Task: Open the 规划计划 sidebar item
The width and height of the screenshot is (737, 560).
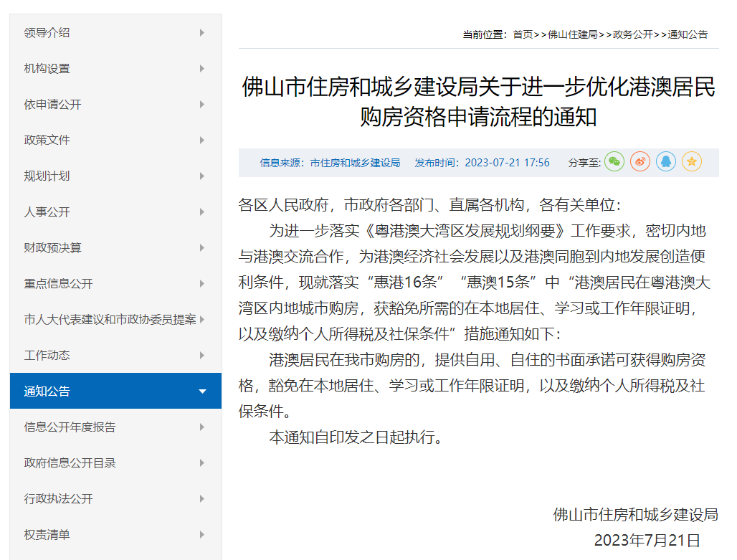Action: (47, 176)
